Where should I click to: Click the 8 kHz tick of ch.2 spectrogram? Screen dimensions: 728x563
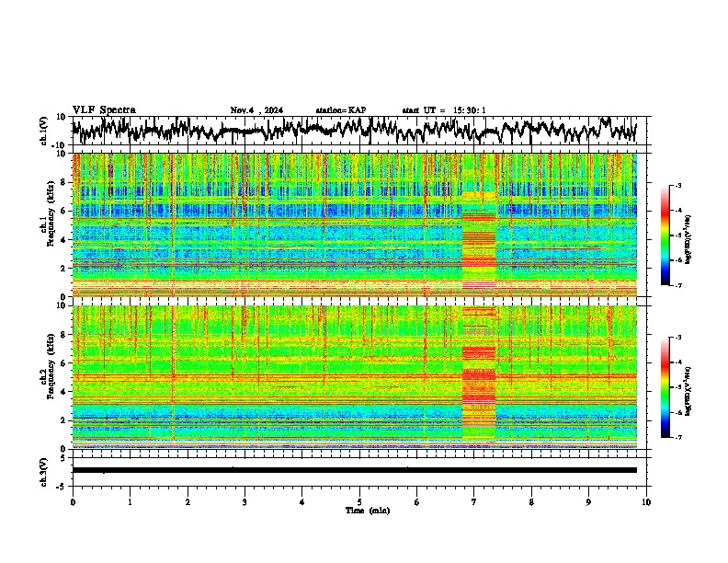click(64, 335)
